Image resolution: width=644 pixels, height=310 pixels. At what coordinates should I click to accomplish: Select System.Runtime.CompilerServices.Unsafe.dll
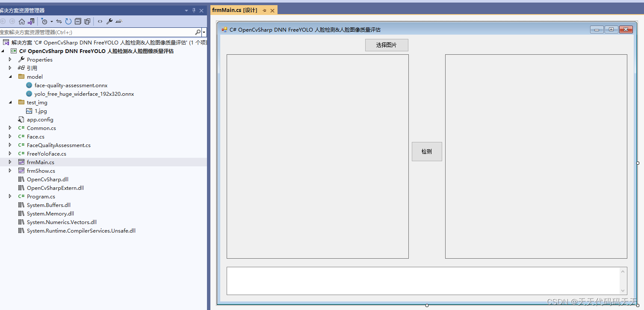point(81,230)
